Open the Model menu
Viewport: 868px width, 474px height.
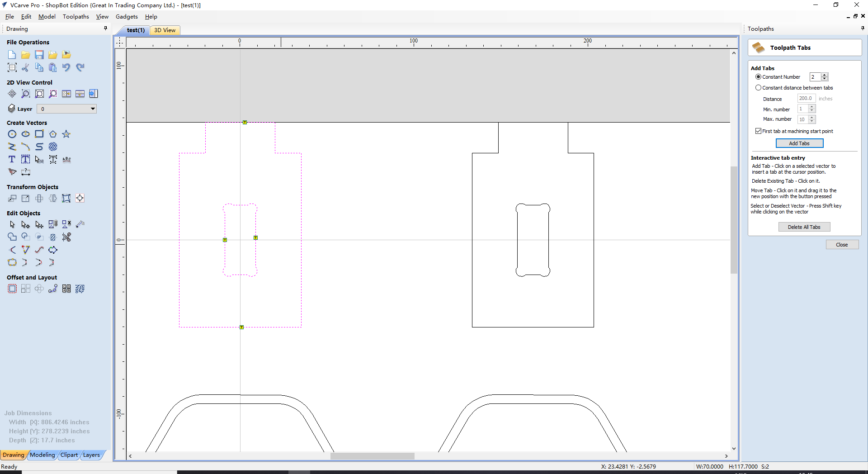pos(47,17)
